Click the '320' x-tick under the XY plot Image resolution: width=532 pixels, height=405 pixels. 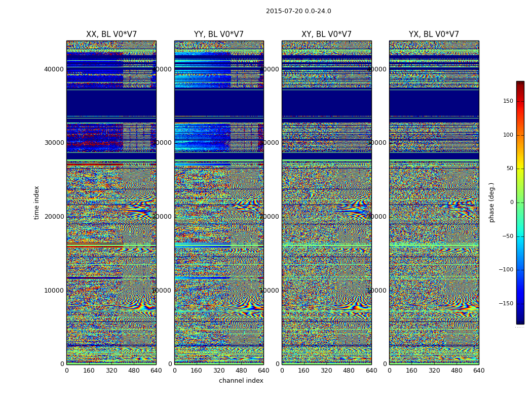coord(326,371)
